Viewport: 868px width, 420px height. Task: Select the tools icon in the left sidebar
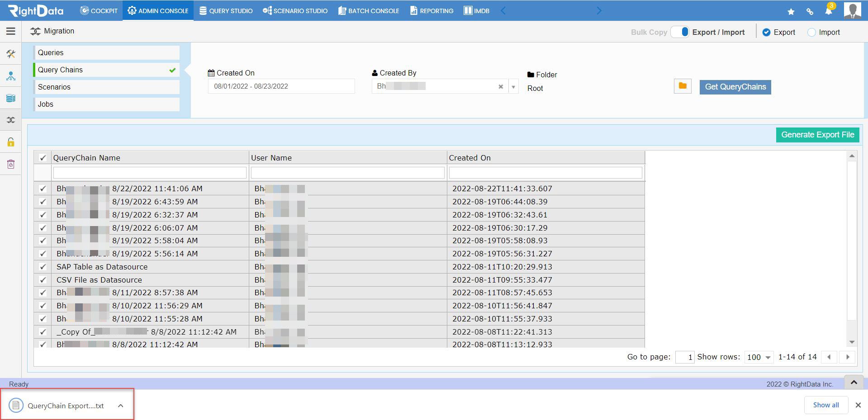[11, 53]
